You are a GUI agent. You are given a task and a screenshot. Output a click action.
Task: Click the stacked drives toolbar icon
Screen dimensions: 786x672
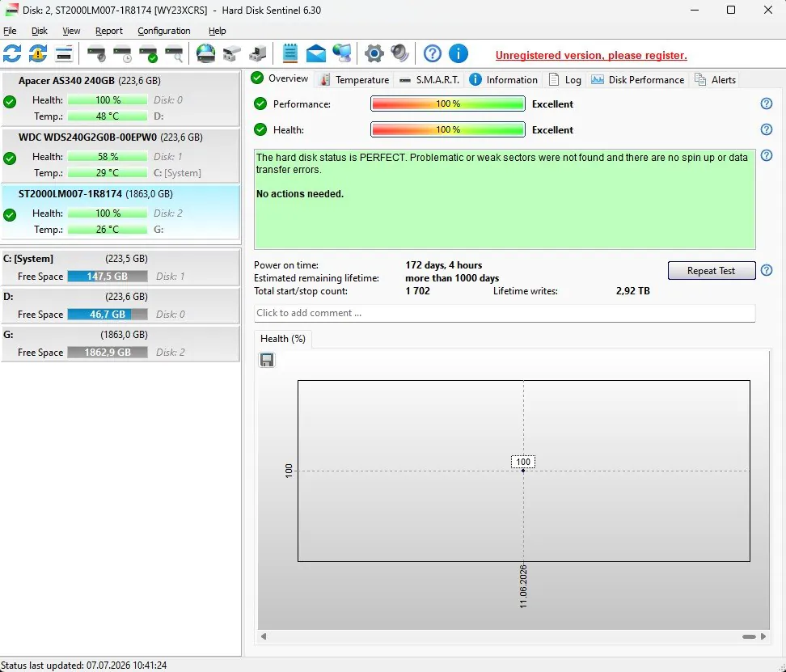231,53
